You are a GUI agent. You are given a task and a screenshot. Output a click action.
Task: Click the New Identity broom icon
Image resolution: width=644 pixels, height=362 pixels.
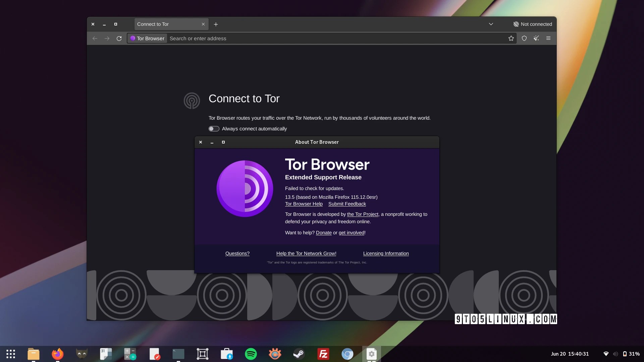(536, 38)
